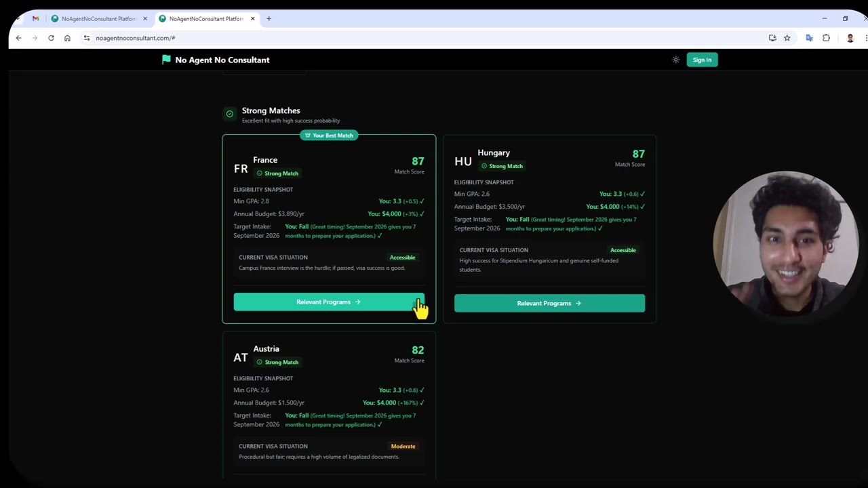
Task: Click the Sign In button
Action: tap(702, 60)
